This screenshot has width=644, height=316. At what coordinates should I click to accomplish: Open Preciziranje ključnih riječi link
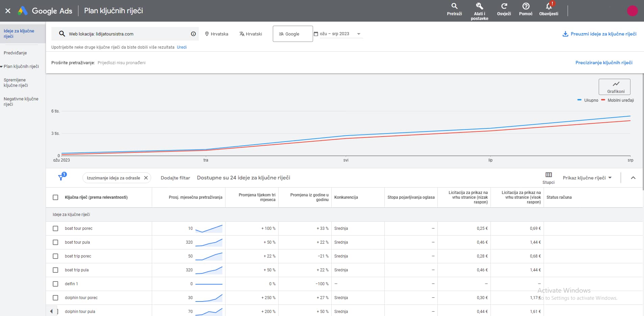pyautogui.click(x=604, y=63)
